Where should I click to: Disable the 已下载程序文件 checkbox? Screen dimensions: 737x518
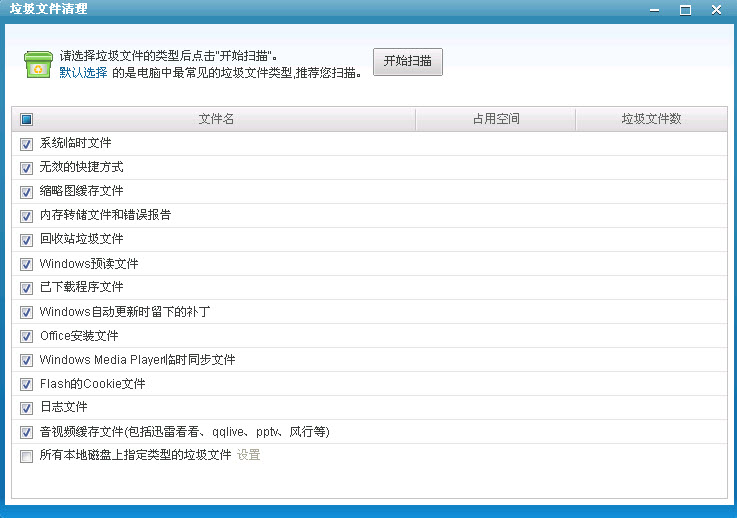click(27, 288)
